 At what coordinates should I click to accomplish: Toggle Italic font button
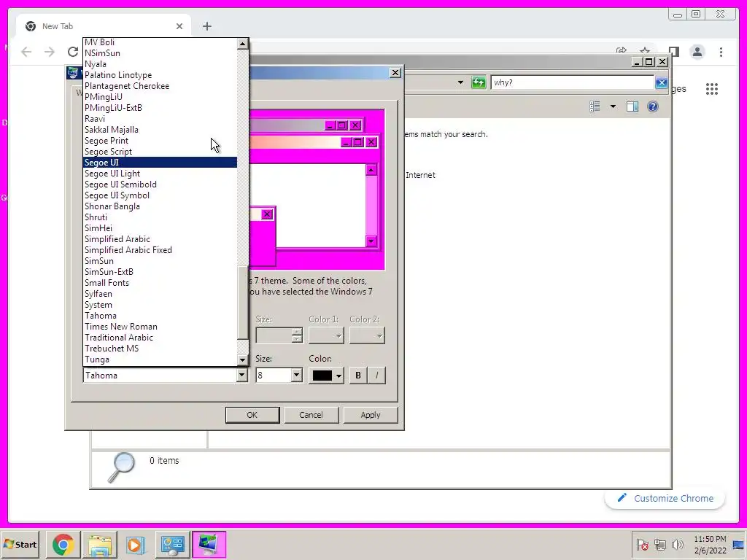coord(377,376)
